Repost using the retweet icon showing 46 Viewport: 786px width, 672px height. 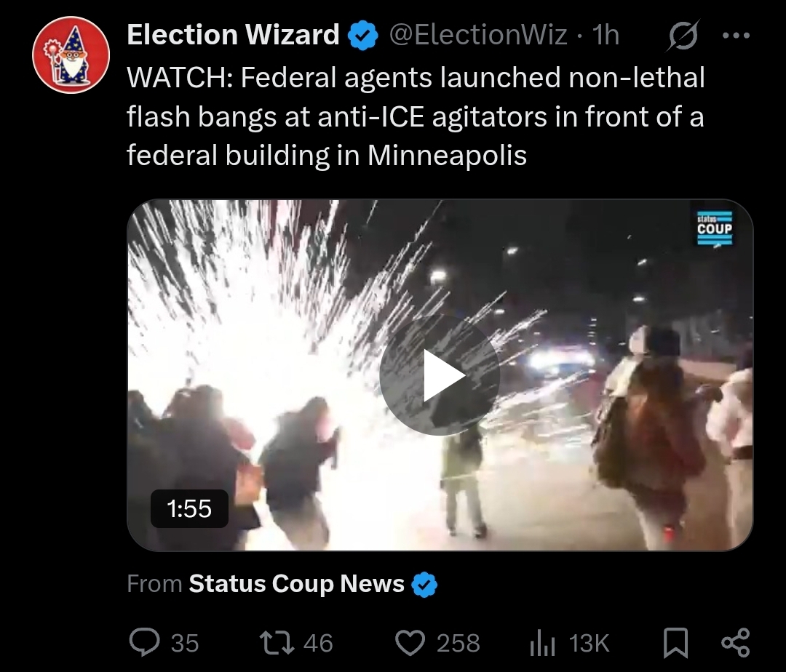(x=277, y=642)
